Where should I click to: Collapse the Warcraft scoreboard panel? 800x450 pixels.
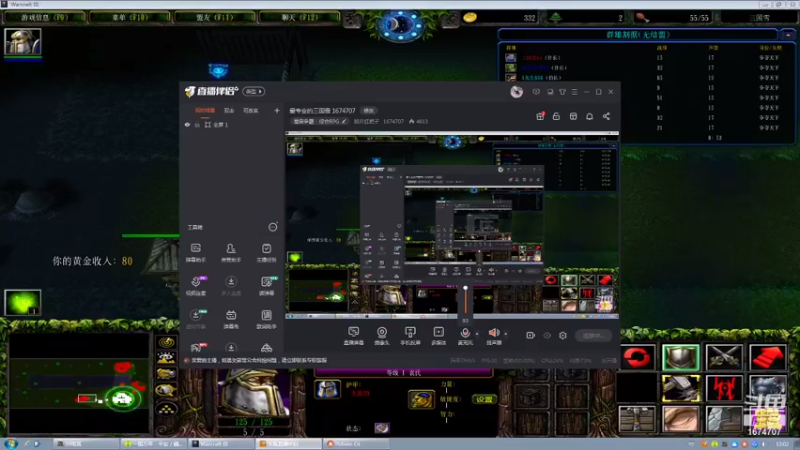point(788,35)
